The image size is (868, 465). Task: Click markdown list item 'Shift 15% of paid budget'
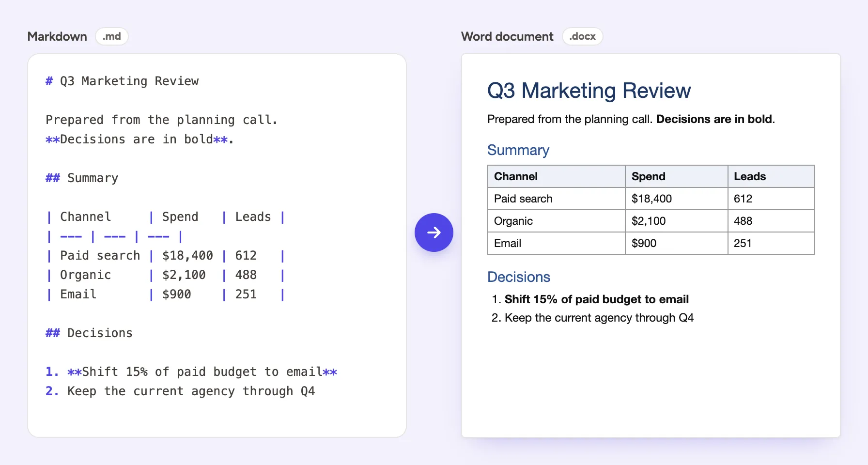click(x=191, y=372)
